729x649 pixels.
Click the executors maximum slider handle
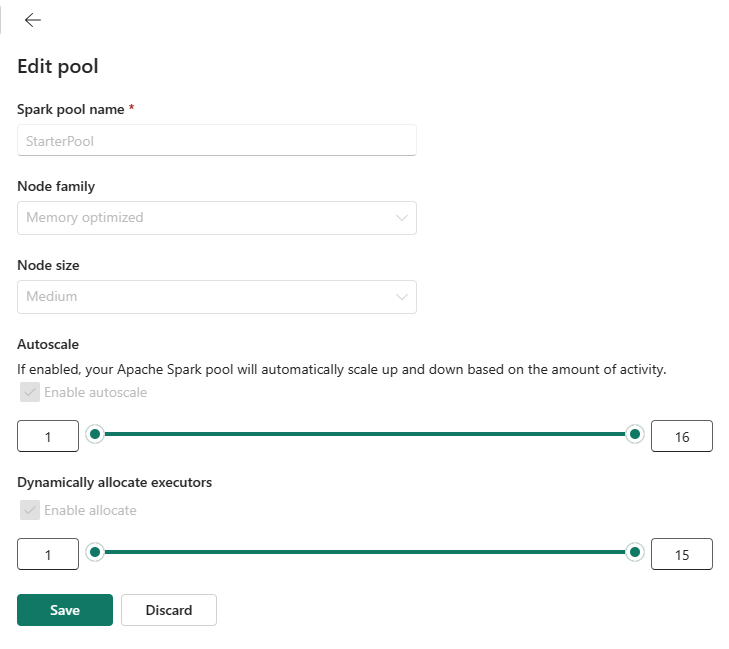point(634,552)
